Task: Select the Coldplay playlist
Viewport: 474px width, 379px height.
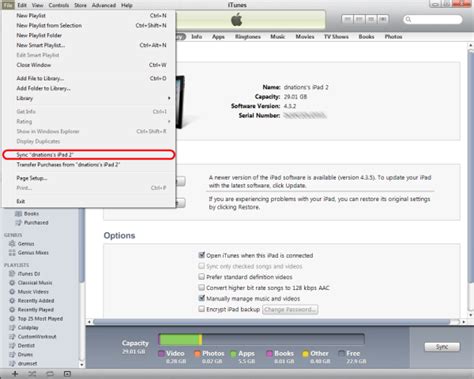Action: 24,328
